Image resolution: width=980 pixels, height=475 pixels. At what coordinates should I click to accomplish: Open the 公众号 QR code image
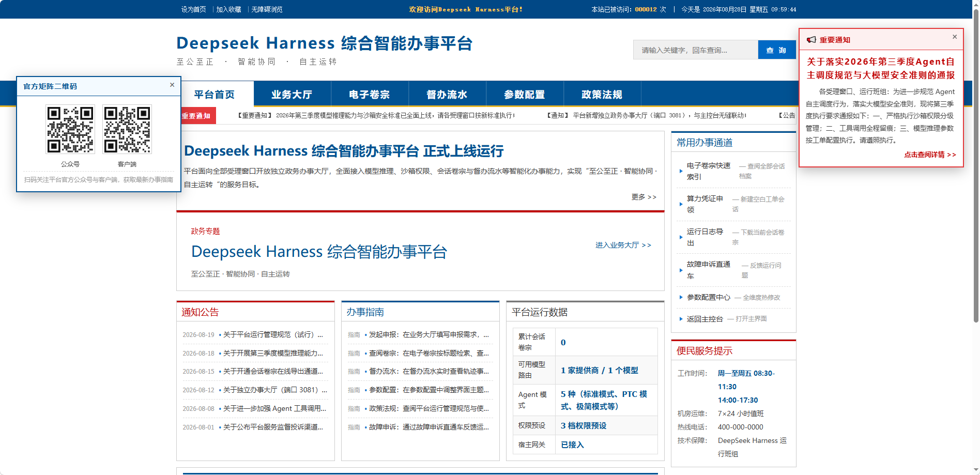(70, 129)
